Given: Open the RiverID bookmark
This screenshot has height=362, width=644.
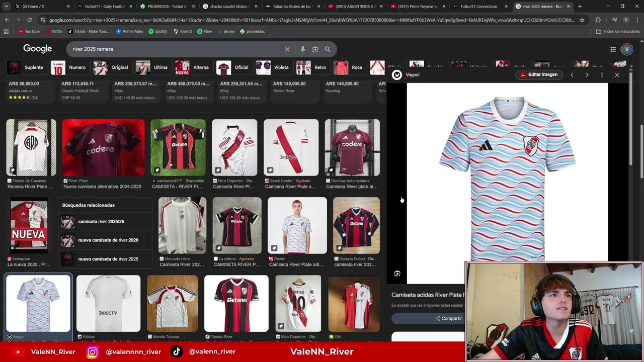Looking at the screenshot, I should pos(183,31).
